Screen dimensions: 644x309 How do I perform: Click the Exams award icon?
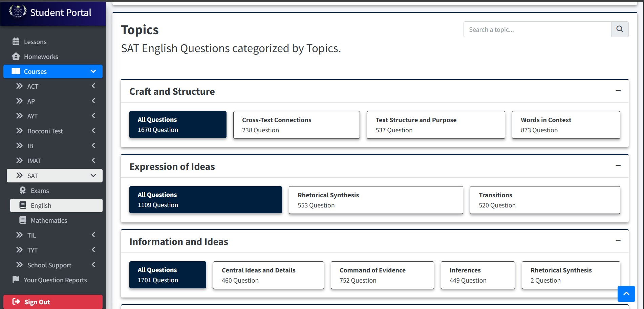click(23, 191)
